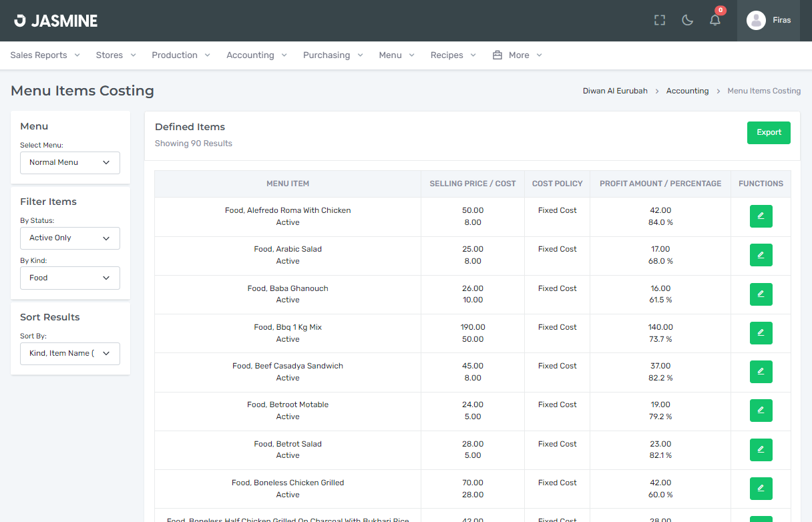Screen dimensions: 812x522
Task: Click edit icon for Baba Ghanouch
Action: (761, 294)
